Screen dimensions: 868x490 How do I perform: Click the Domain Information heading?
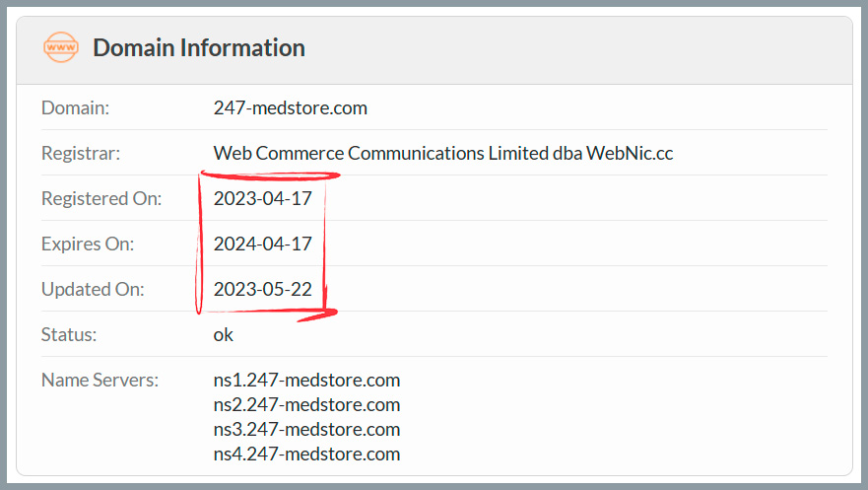click(x=199, y=47)
